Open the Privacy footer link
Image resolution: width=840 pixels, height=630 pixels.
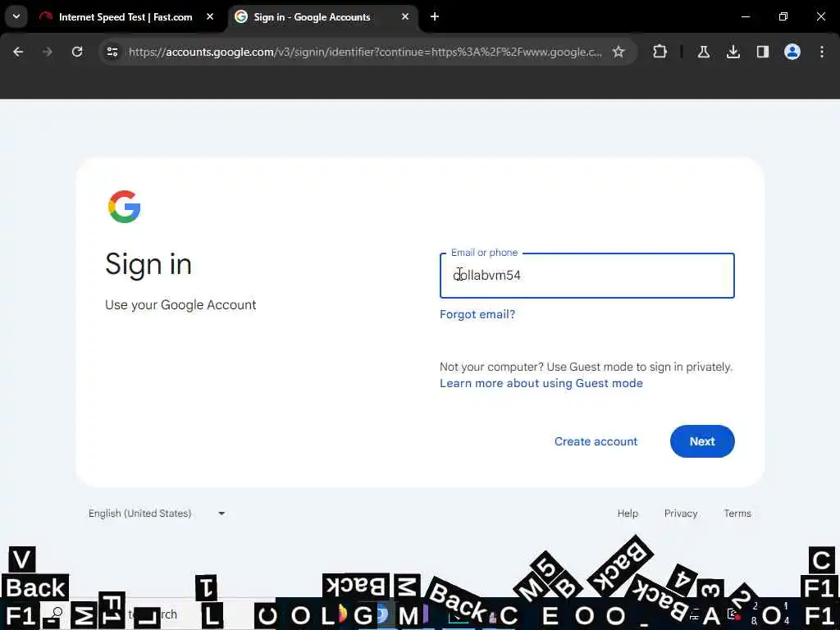[x=680, y=514]
